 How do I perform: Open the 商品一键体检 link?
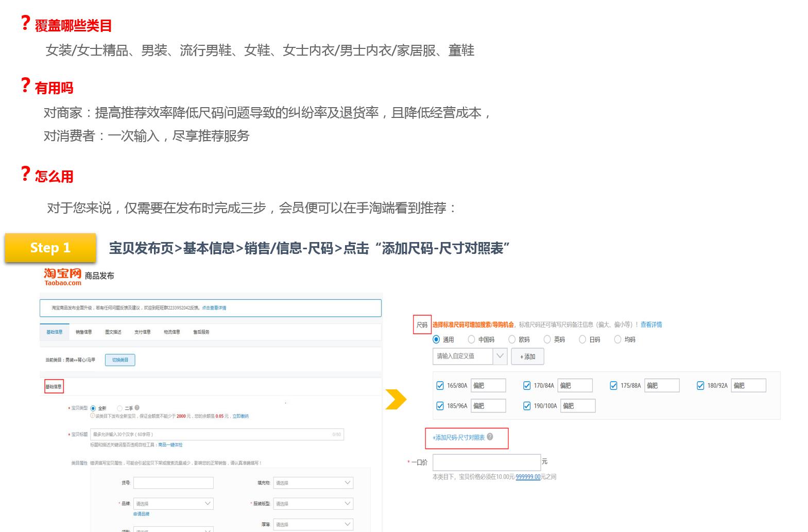click(170, 444)
